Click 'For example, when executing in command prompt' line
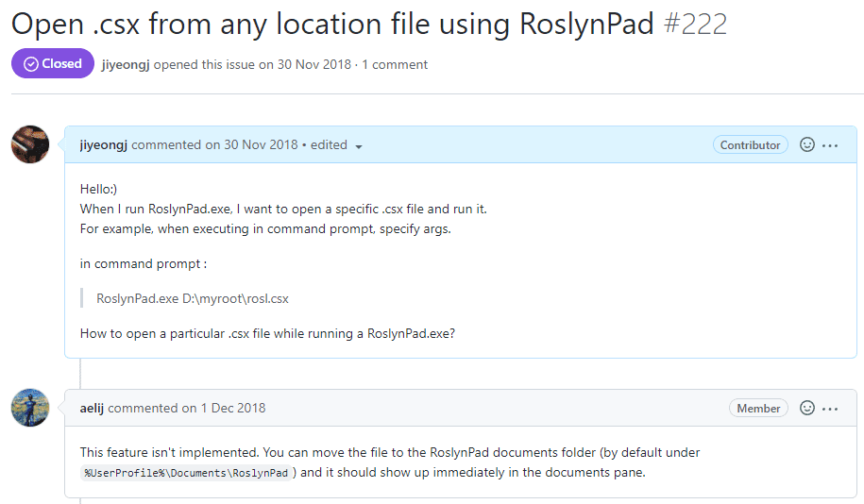Image resolution: width=864 pixels, height=504 pixels. pyautogui.click(x=265, y=228)
